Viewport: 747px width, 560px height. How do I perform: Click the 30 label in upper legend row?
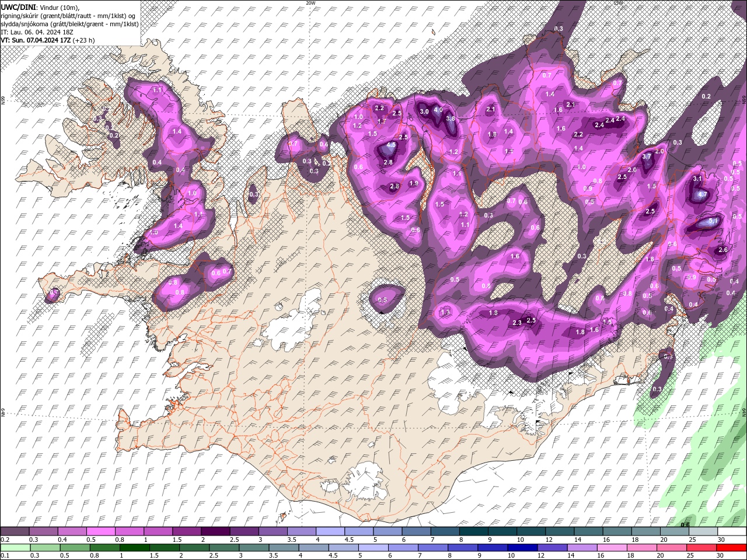(722, 540)
